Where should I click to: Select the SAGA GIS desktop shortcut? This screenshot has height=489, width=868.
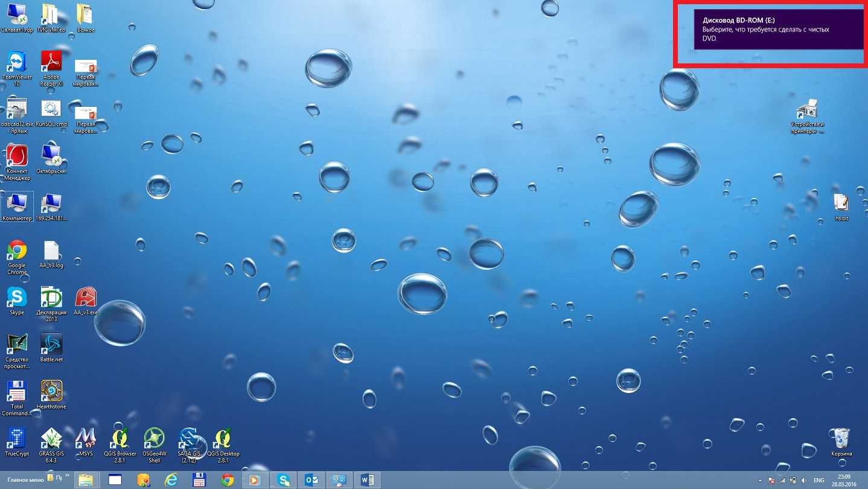[x=189, y=439]
